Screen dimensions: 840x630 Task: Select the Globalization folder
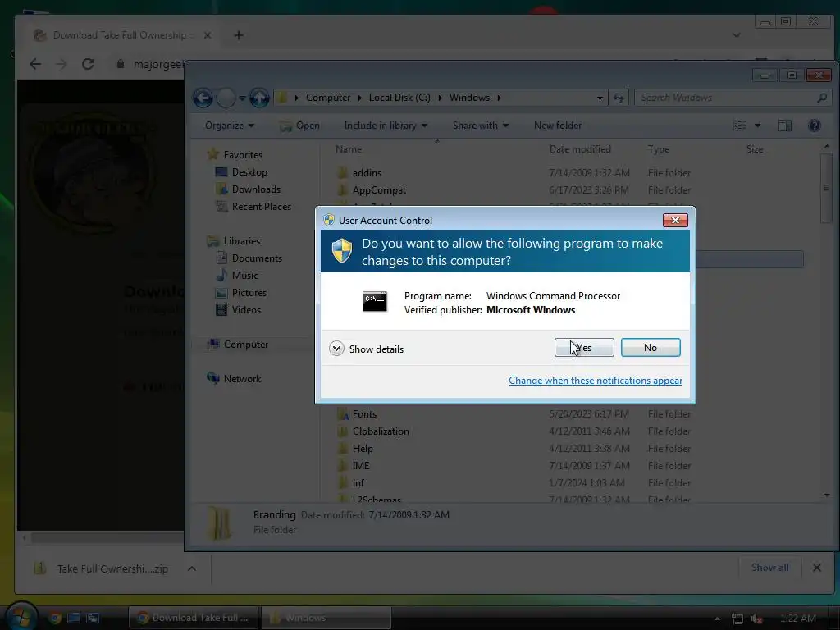pyautogui.click(x=381, y=431)
